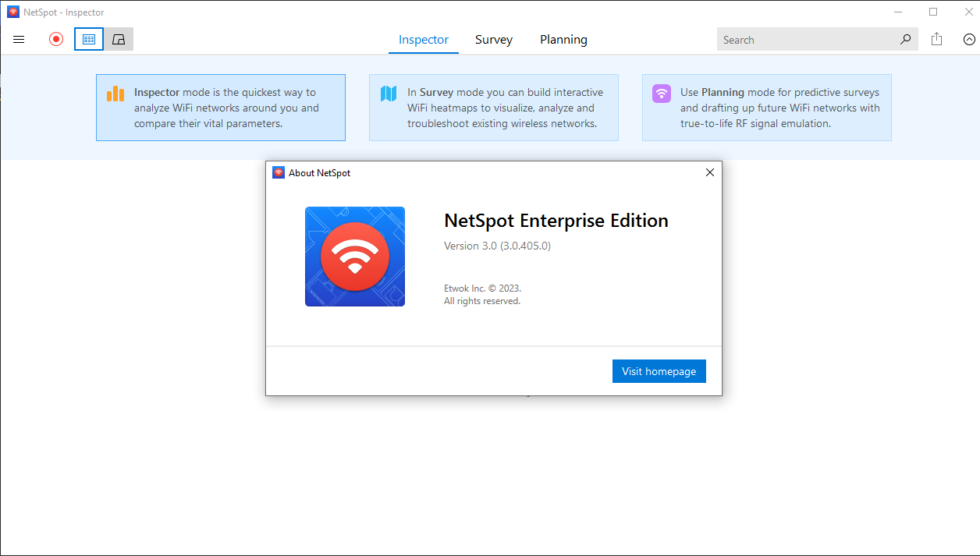Image resolution: width=980 pixels, height=556 pixels.
Task: Click the About NetSpot title icon
Action: click(x=279, y=172)
